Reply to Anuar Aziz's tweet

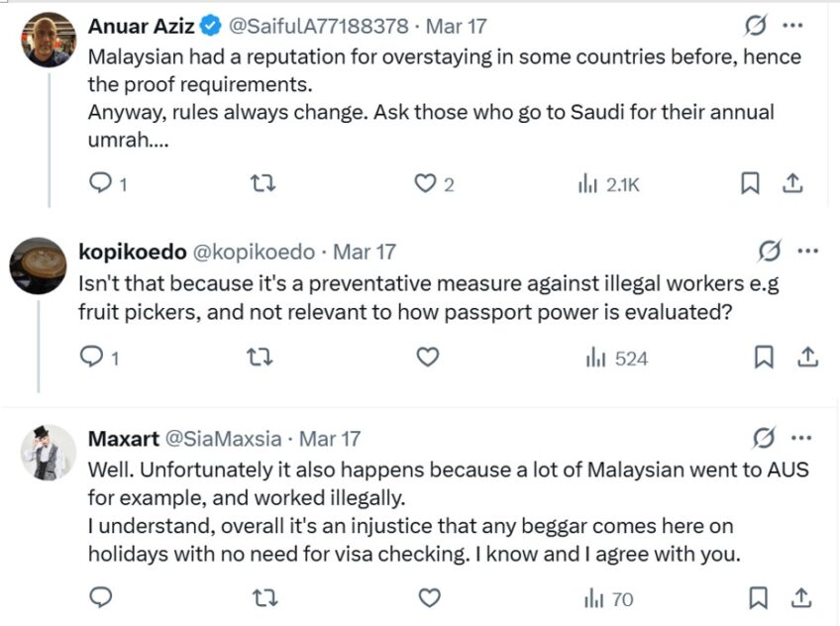pyautogui.click(x=101, y=183)
